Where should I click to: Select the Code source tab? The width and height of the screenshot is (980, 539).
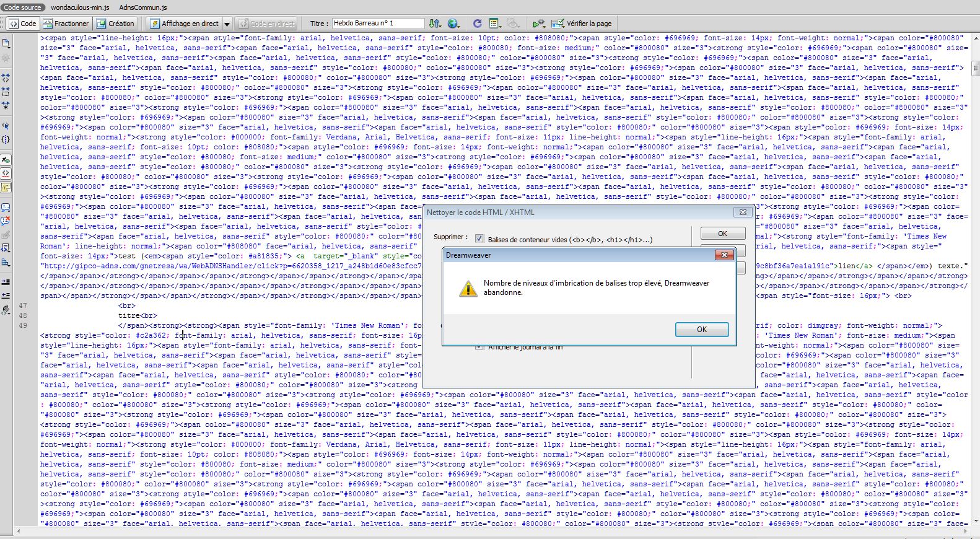click(22, 7)
